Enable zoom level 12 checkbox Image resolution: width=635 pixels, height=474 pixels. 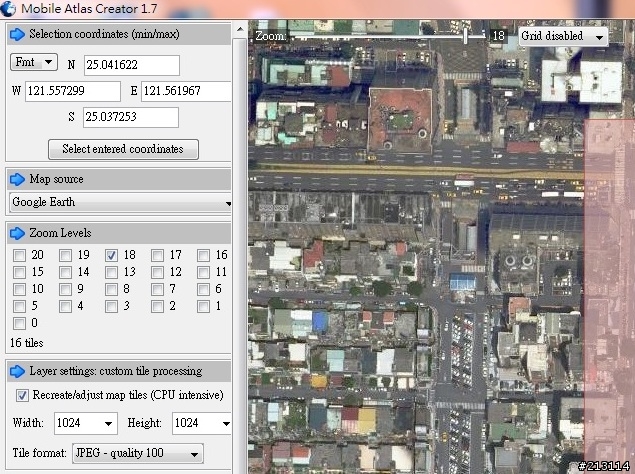tap(157, 272)
